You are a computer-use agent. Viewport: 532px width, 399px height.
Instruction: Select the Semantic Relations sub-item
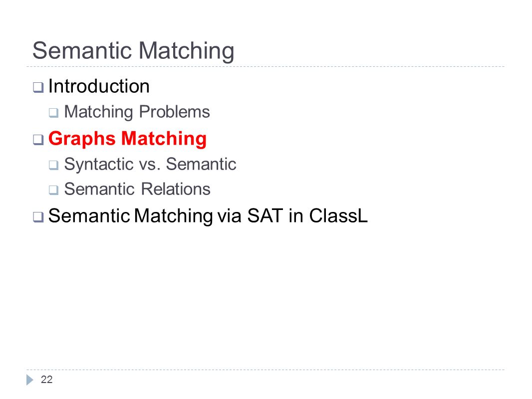137,189
